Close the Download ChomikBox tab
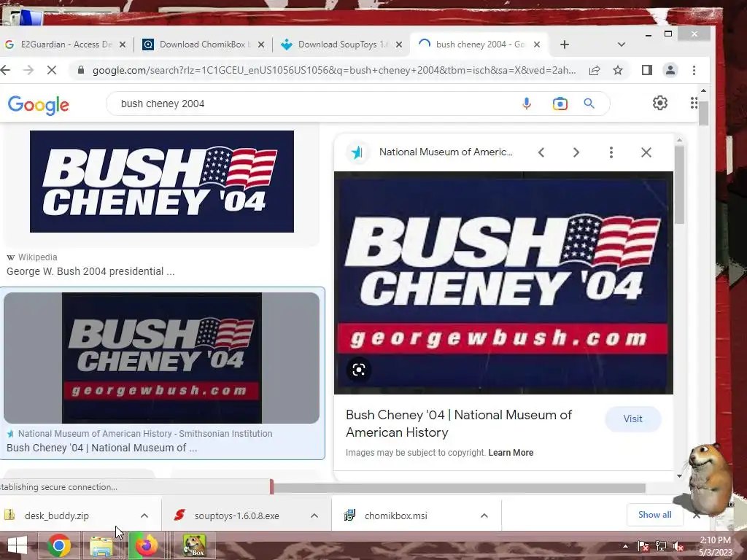Viewport: 747px width, 560px height. (x=261, y=44)
